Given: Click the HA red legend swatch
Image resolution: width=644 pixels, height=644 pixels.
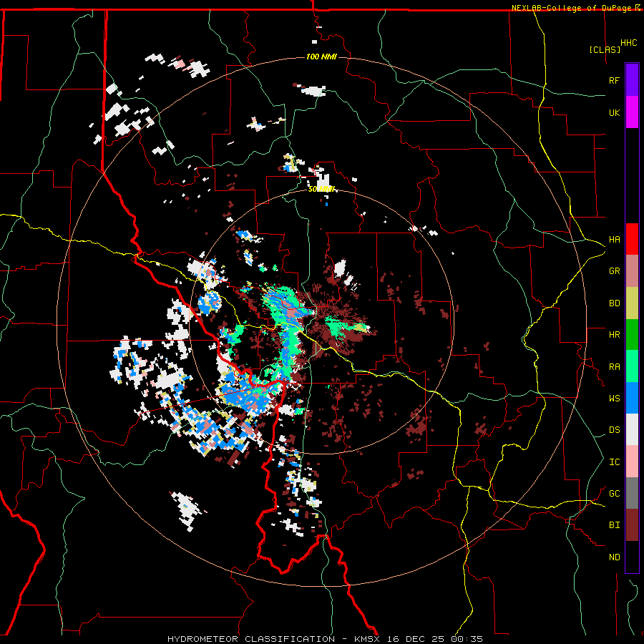Looking at the screenshot, I should pyautogui.click(x=632, y=239).
